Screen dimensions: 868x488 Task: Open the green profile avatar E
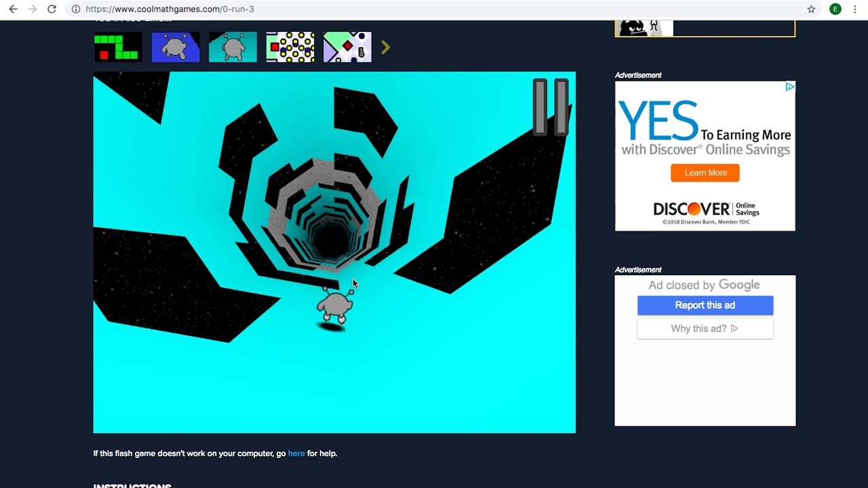click(x=835, y=9)
